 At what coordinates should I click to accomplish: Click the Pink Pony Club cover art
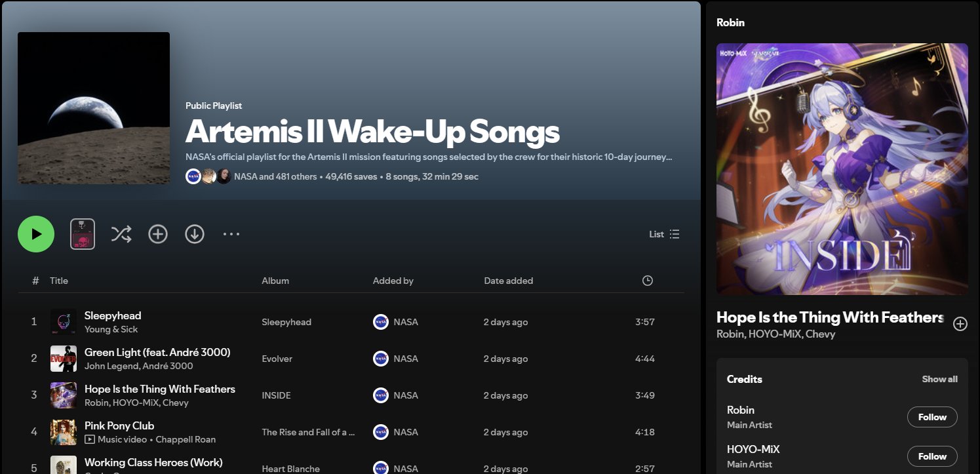point(64,432)
